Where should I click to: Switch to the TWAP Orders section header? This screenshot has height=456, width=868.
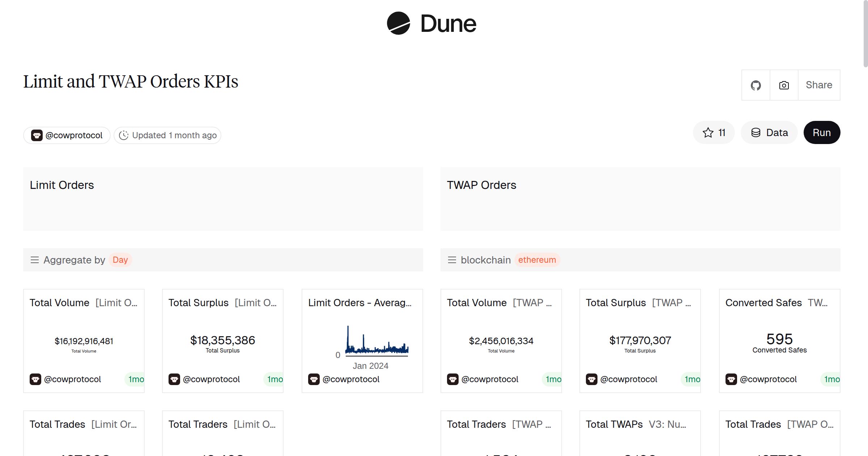click(481, 185)
